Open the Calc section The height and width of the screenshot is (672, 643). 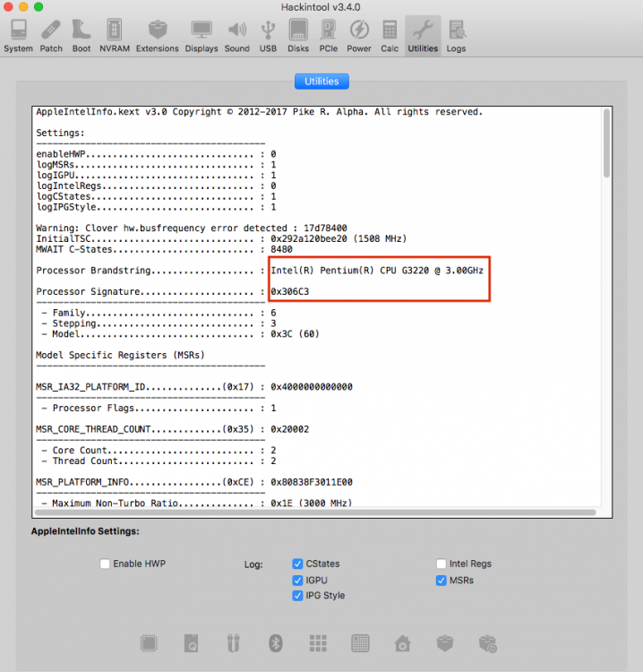(390, 36)
